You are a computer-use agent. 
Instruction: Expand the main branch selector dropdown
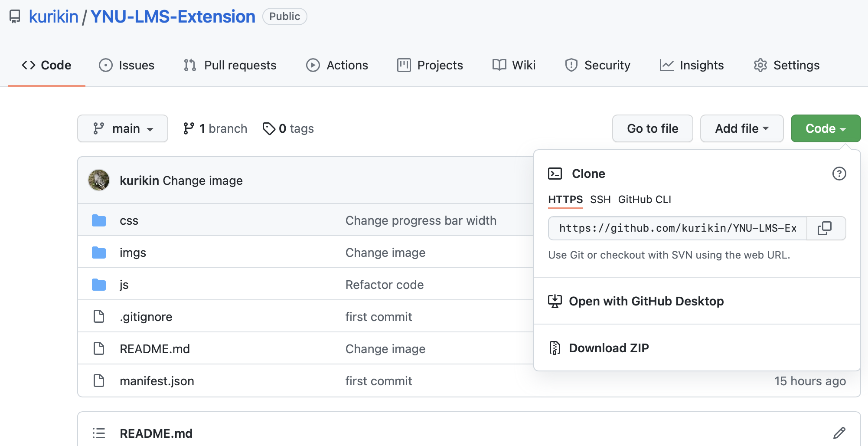pyautogui.click(x=123, y=128)
